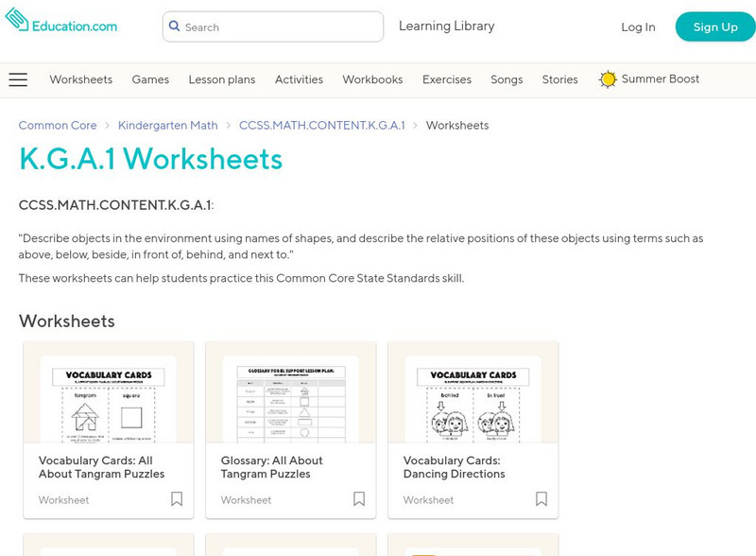The image size is (756, 556).
Task: Open the Workbooks nav item
Action: point(372,79)
